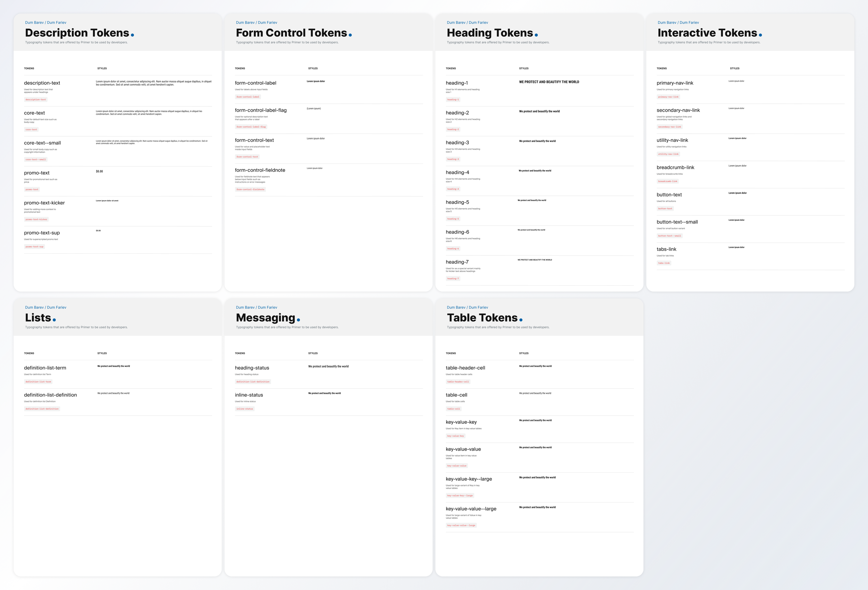Select the promo-text-kicker token name
The height and width of the screenshot is (590, 868).
click(x=44, y=203)
